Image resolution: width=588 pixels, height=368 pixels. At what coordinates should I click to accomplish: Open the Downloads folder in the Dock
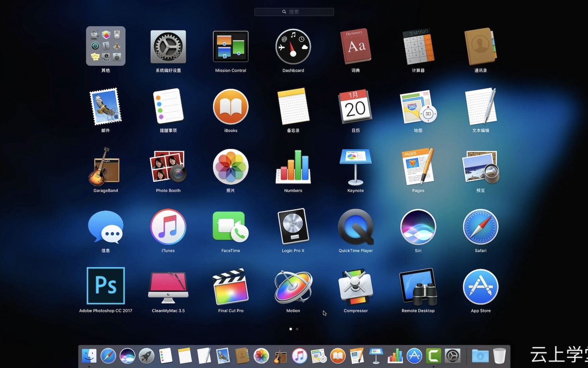480,356
